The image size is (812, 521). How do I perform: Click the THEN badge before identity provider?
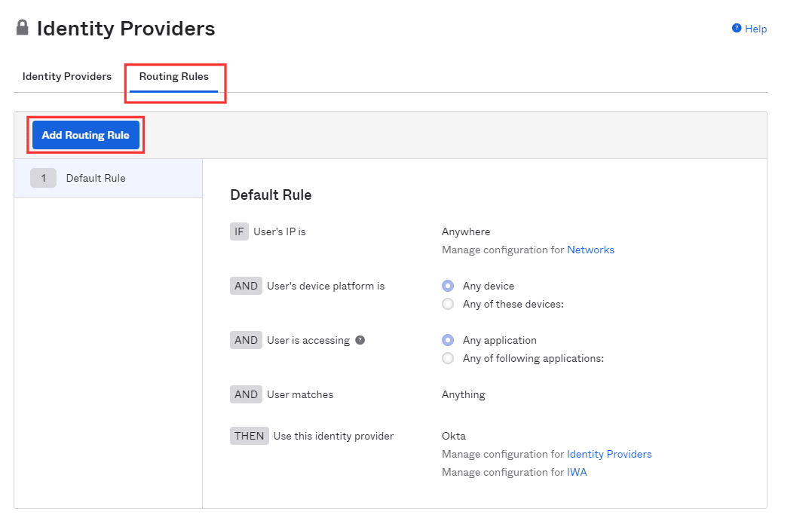point(249,436)
